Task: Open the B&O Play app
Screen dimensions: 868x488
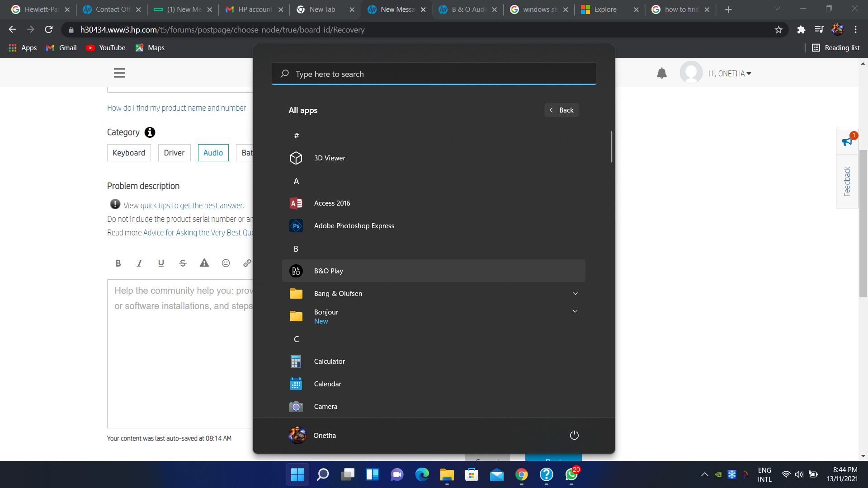Action: click(329, 271)
